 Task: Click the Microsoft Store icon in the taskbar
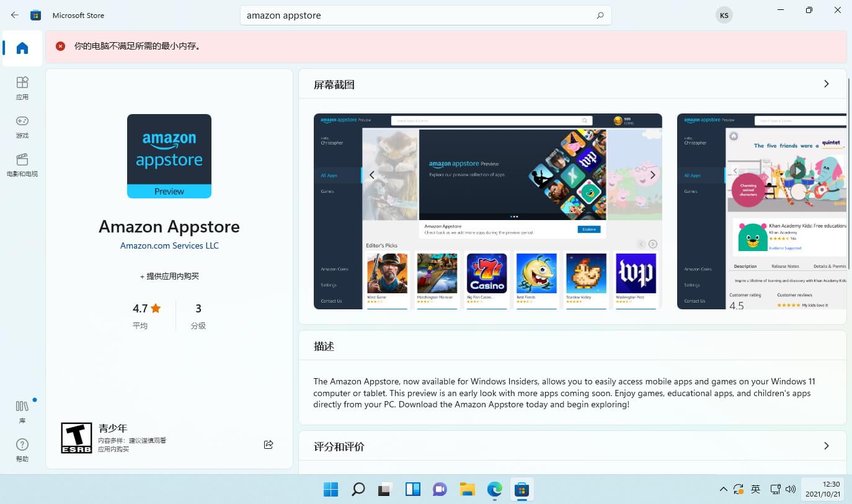(x=521, y=489)
